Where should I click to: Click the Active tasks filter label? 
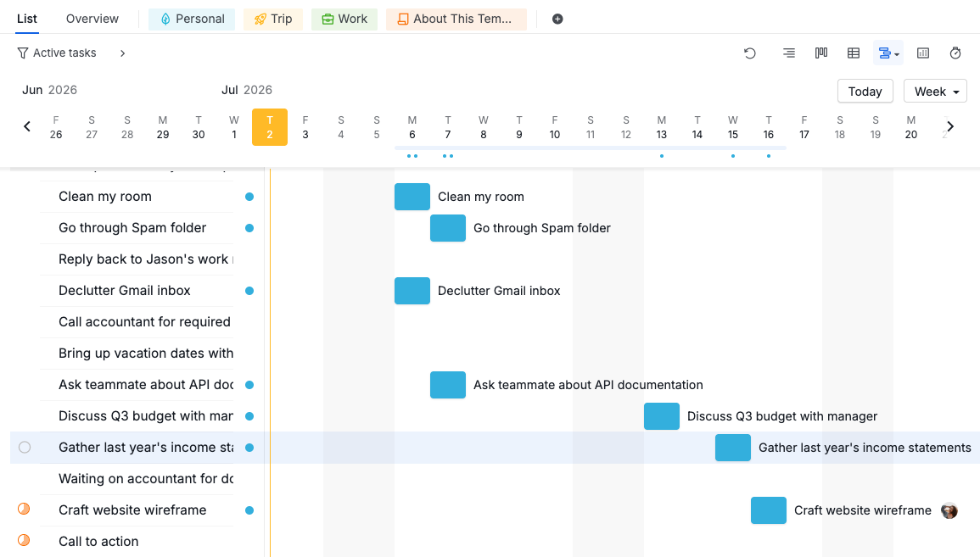click(x=64, y=53)
